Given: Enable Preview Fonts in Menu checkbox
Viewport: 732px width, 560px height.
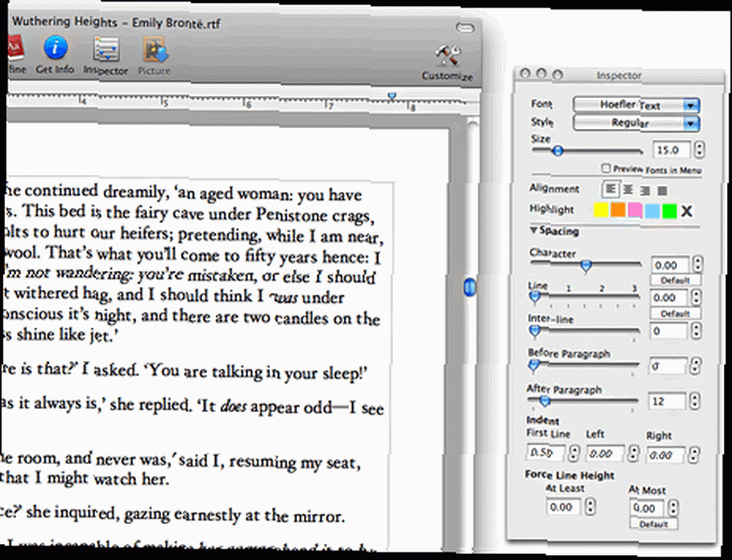Looking at the screenshot, I should click(605, 168).
